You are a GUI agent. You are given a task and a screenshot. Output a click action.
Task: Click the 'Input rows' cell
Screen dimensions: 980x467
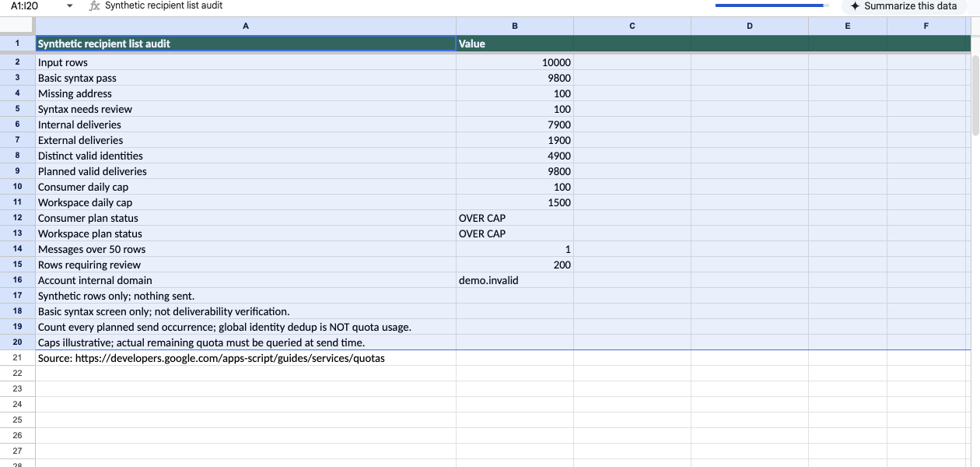246,62
